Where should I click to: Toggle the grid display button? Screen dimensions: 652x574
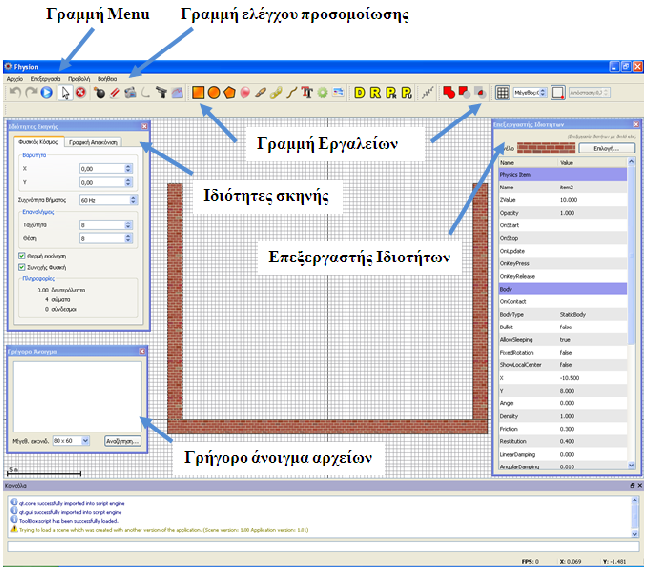(x=502, y=92)
